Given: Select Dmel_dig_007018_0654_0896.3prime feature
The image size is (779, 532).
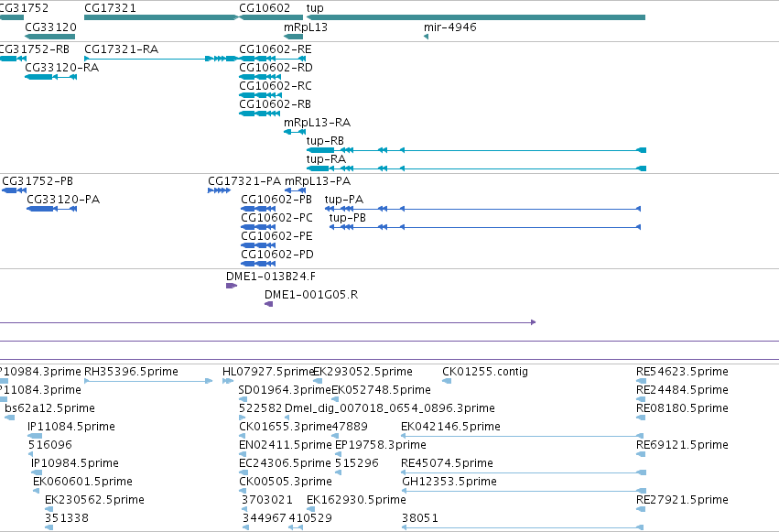Looking at the screenshot, I should [x=287, y=418].
